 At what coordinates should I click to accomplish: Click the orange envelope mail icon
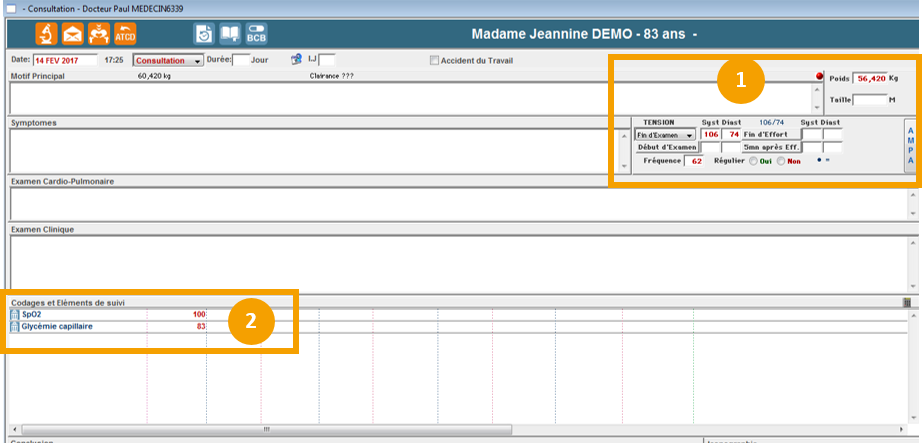tap(72, 35)
